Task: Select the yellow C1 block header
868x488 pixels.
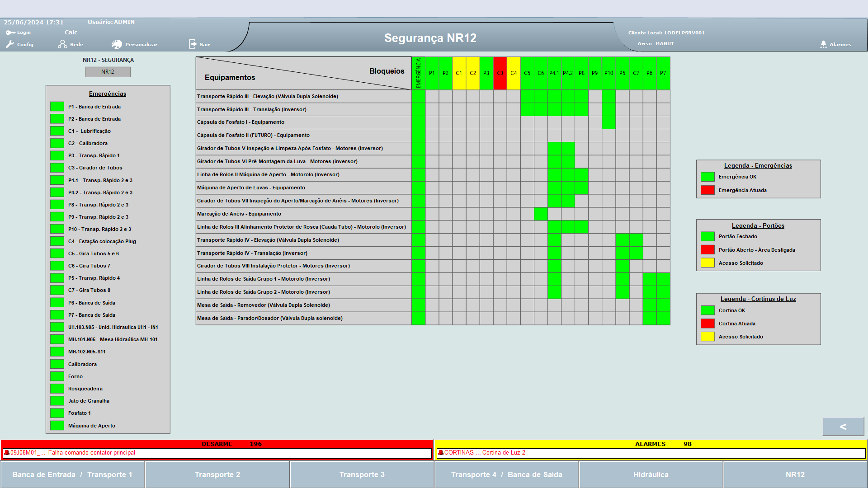Action: pyautogui.click(x=459, y=73)
